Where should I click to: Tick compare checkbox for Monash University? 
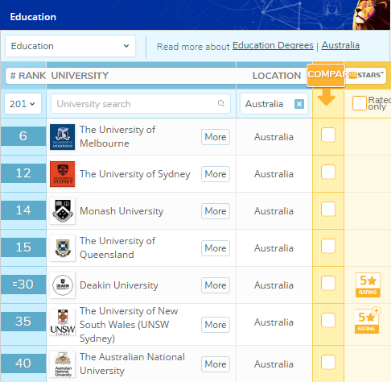click(328, 209)
